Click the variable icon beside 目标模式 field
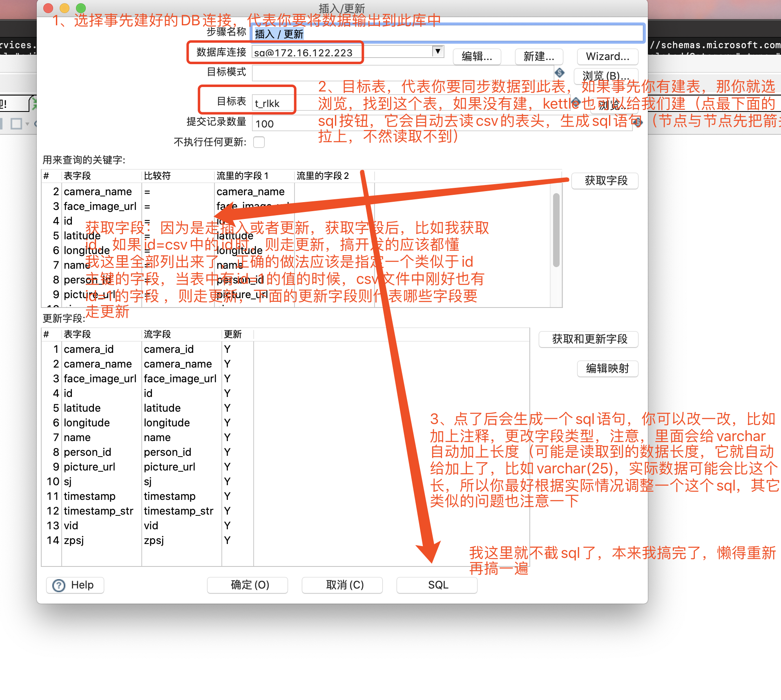The width and height of the screenshot is (781, 700). pos(560,73)
